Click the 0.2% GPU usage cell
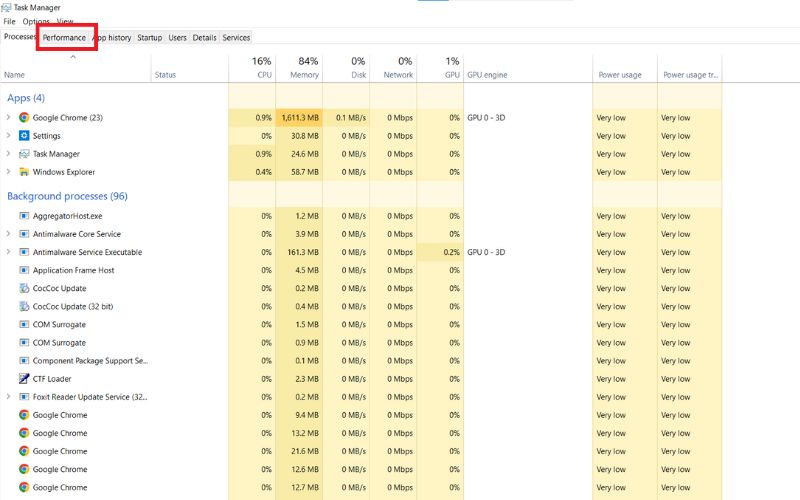 440,252
